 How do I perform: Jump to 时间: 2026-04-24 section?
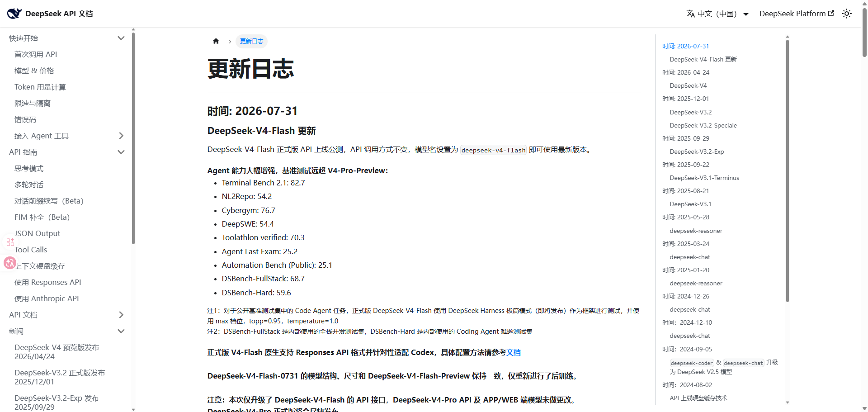686,72
